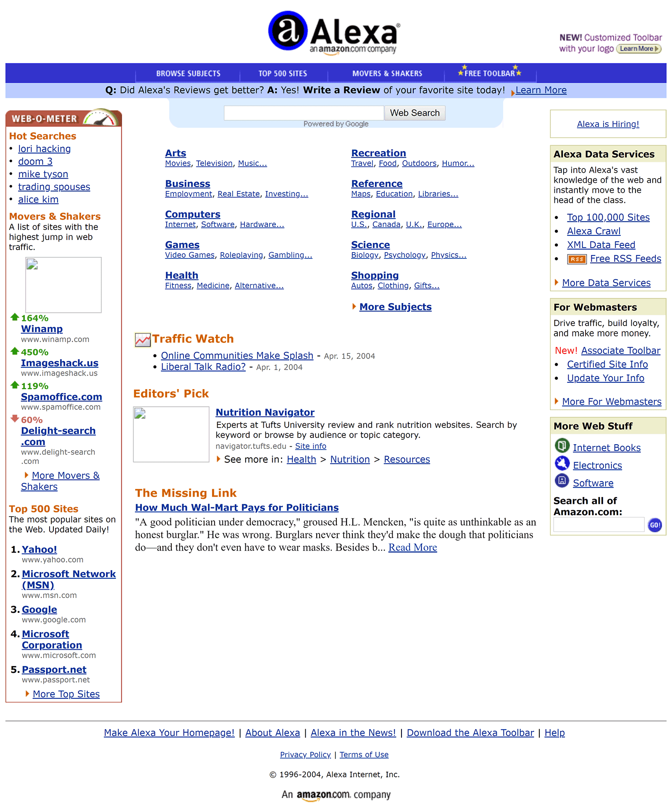672x809 pixels.
Task: Open the Top 100,000 Sites link
Action: (x=608, y=218)
